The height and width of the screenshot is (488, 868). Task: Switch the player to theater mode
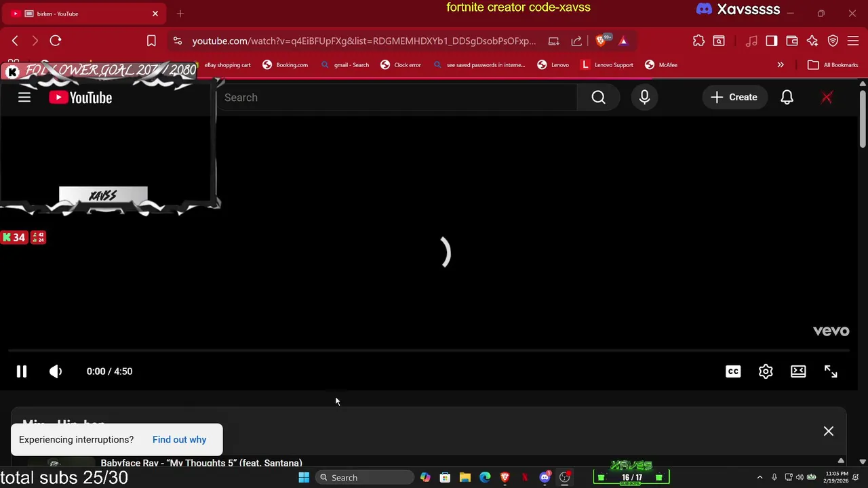(798, 371)
